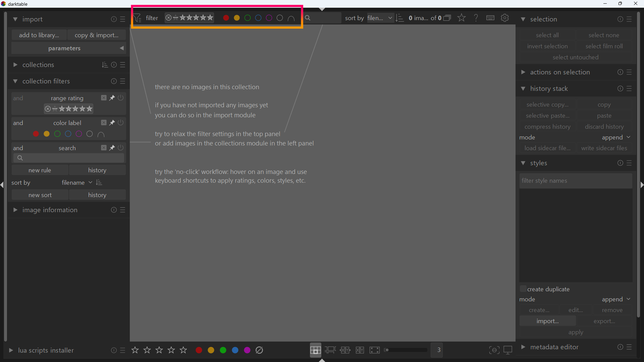Screen dimensions: 644x362
Task: Open the second display window icon
Action: 508,350
